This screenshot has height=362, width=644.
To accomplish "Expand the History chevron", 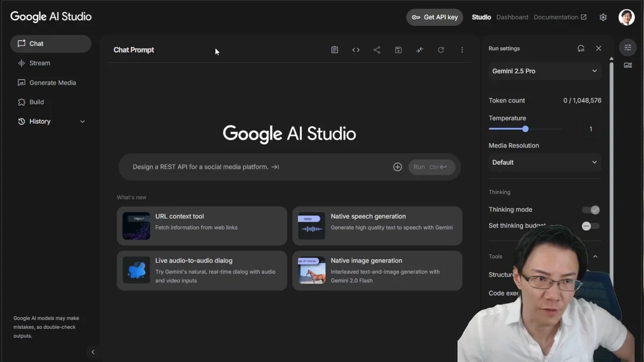I will click(x=83, y=122).
